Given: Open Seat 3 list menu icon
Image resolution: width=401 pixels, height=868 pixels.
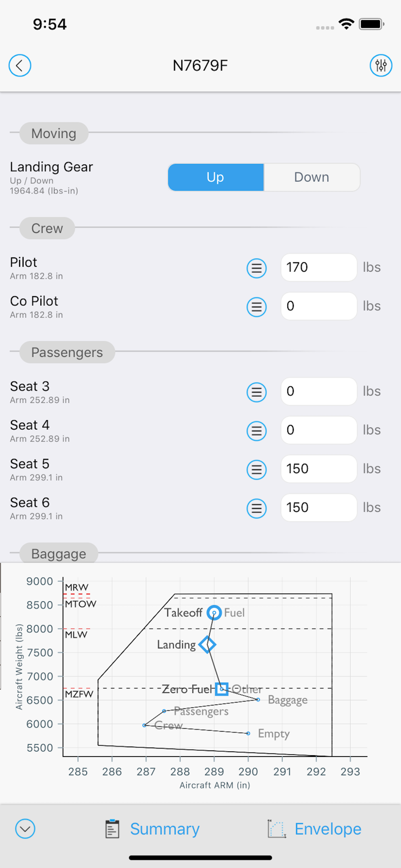Looking at the screenshot, I should pyautogui.click(x=256, y=392).
